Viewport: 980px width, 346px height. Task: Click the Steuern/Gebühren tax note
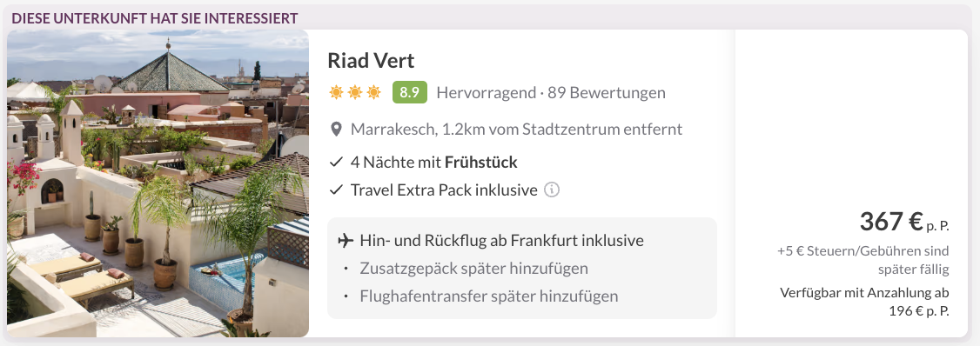863,261
